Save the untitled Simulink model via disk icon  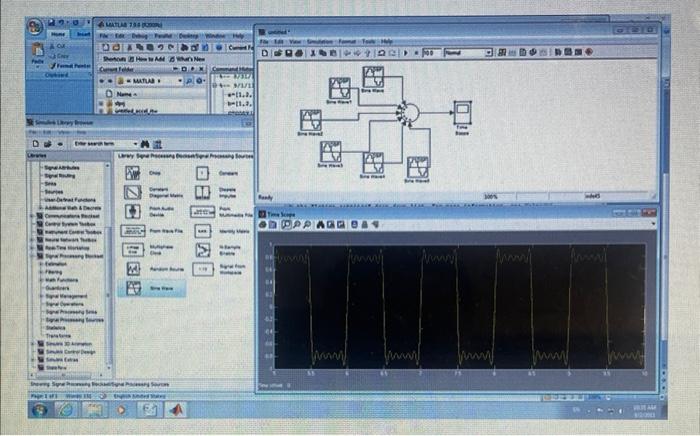click(288, 53)
